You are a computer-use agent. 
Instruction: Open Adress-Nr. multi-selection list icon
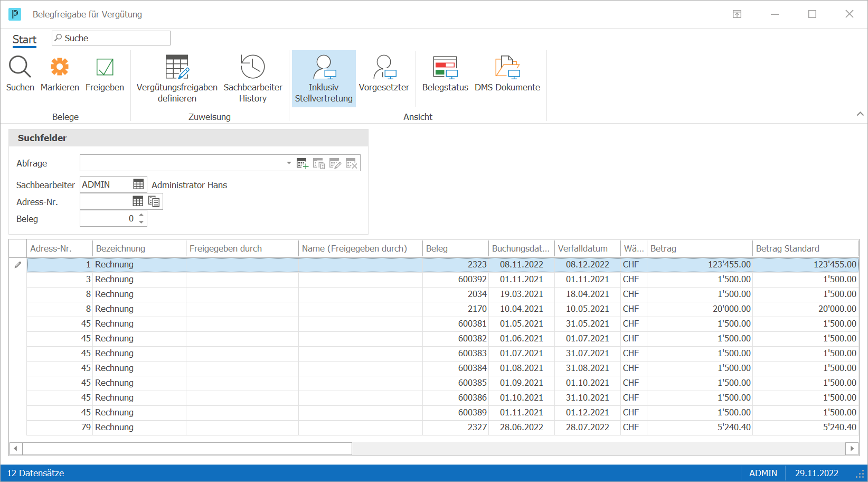154,201
